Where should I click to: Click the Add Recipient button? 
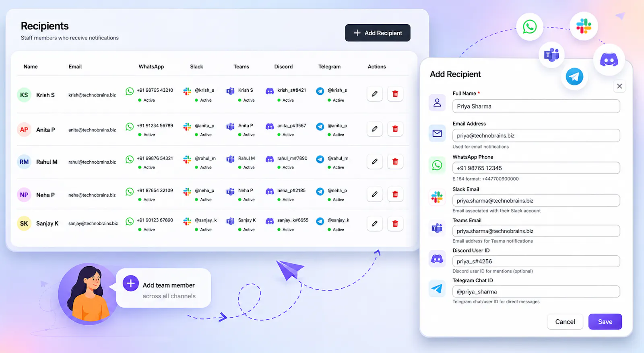tap(378, 33)
